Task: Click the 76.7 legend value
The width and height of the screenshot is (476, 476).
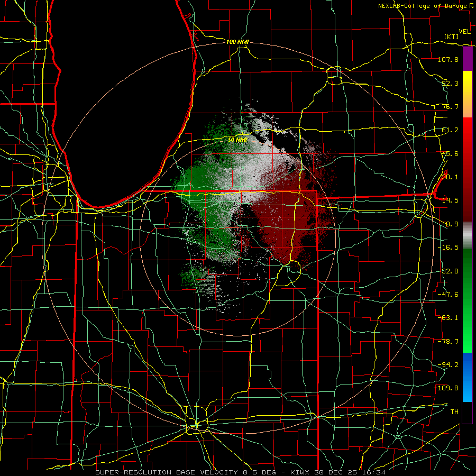Action: [x=450, y=106]
